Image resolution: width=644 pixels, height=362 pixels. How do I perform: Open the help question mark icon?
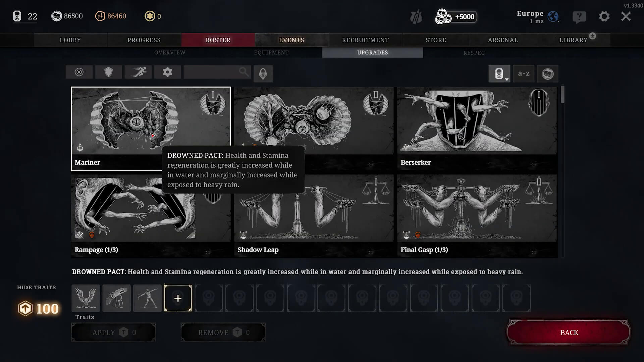tap(579, 17)
